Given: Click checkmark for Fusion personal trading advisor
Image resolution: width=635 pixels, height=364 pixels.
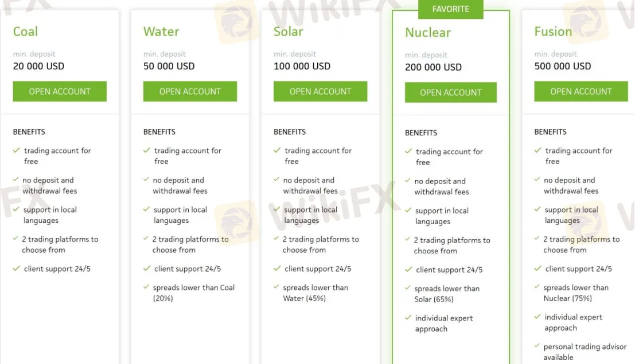Looking at the screenshot, I should (537, 346).
